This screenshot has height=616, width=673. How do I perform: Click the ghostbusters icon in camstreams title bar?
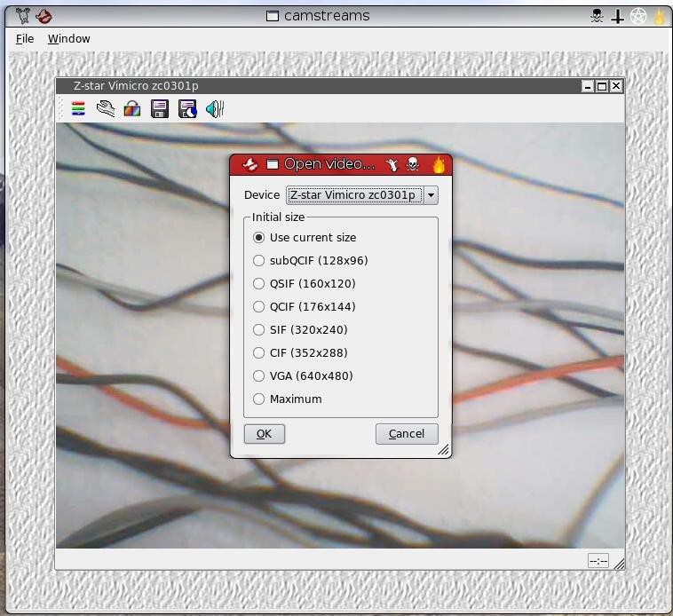(x=44, y=16)
